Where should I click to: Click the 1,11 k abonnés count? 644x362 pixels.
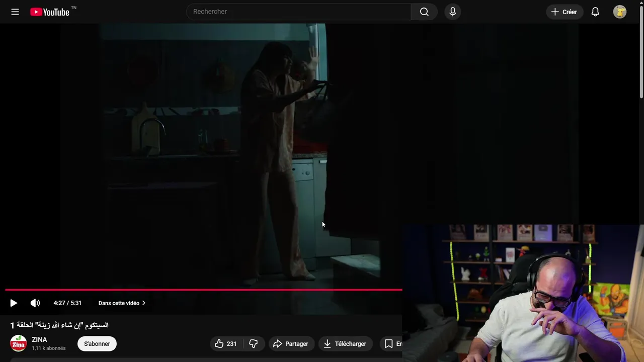click(x=49, y=348)
